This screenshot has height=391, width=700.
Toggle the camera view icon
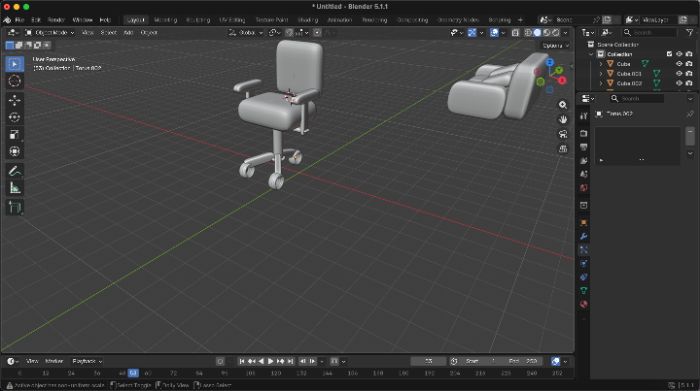point(563,134)
